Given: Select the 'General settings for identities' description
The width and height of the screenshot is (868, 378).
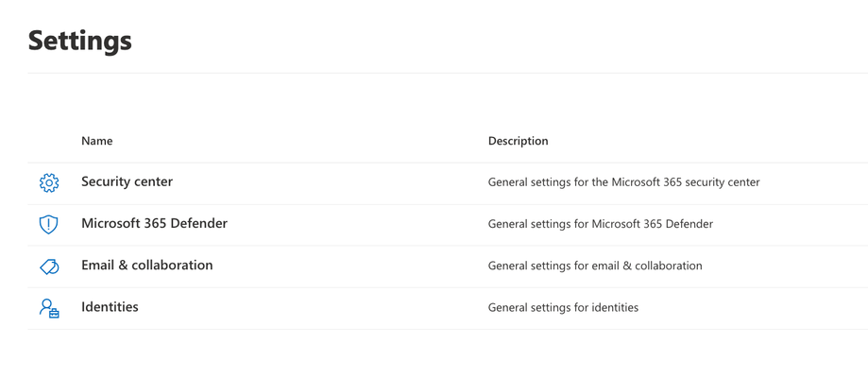Looking at the screenshot, I should [x=563, y=307].
